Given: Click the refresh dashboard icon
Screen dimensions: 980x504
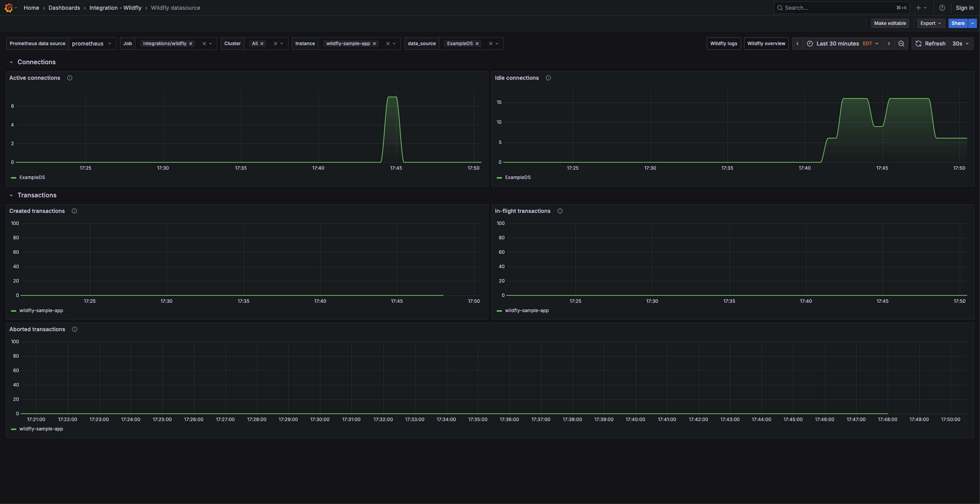Looking at the screenshot, I should pyautogui.click(x=918, y=43).
